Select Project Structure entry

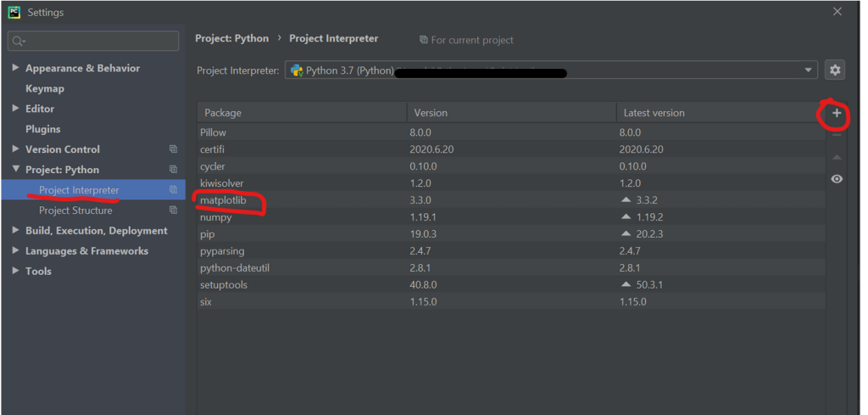tap(75, 210)
